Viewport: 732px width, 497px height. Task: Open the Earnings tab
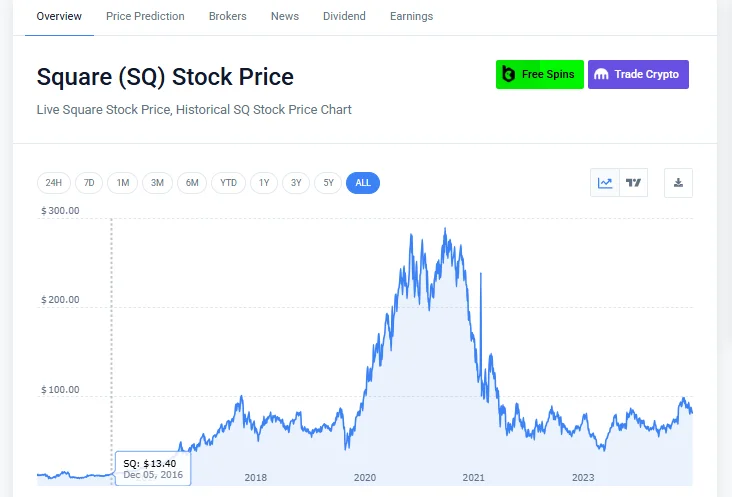point(410,17)
